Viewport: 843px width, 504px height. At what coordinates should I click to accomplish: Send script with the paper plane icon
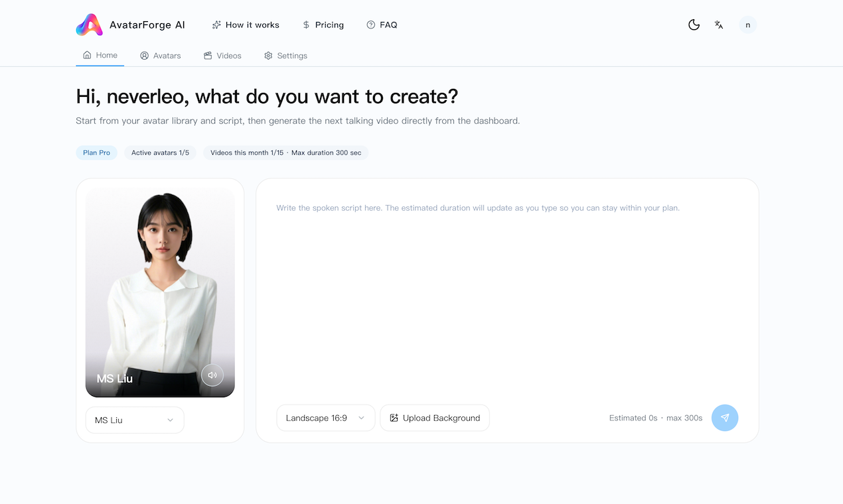(725, 418)
